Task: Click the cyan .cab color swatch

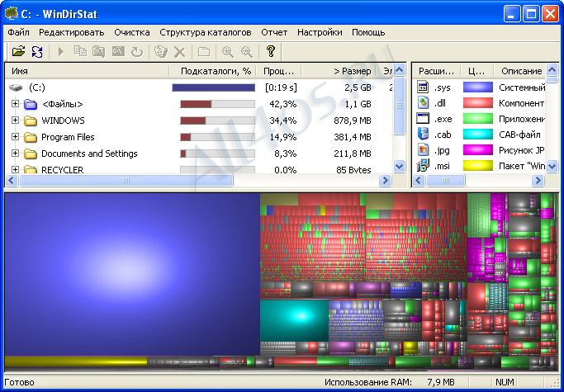Action: click(x=477, y=135)
